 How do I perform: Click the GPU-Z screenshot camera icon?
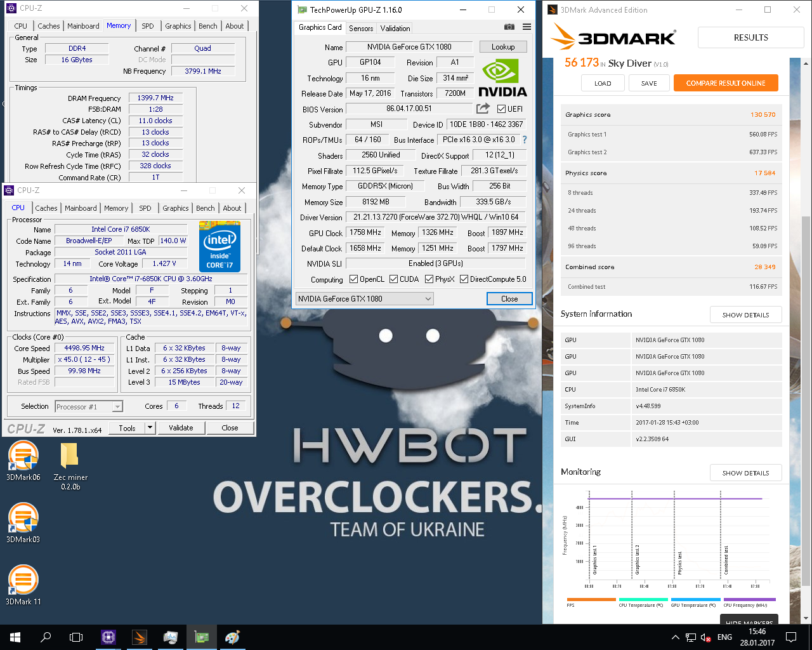[x=509, y=27]
